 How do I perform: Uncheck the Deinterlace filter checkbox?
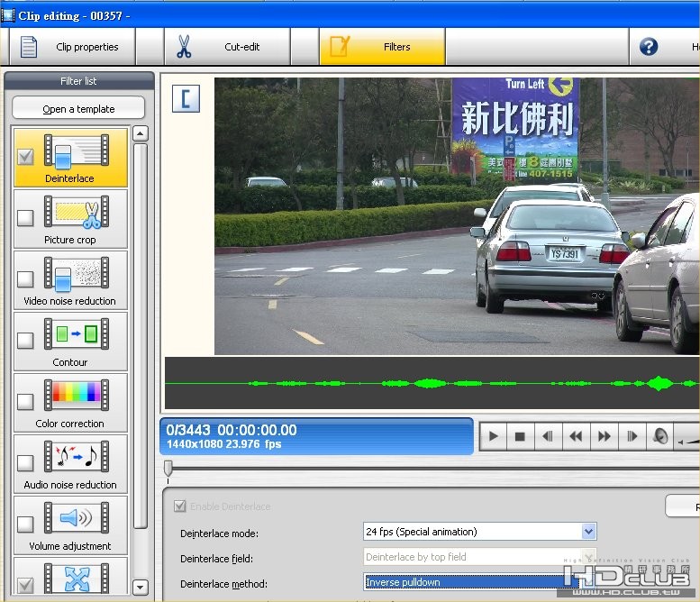coord(25,157)
